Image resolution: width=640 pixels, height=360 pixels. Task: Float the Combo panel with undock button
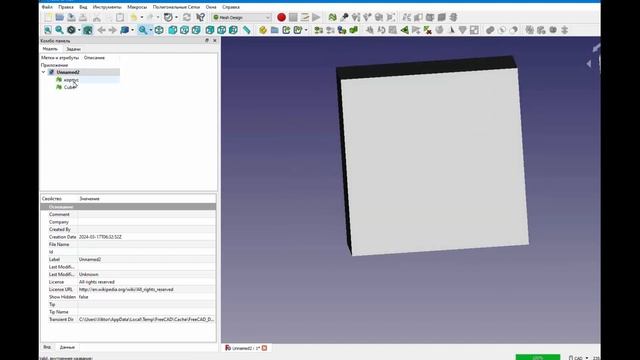207,41
